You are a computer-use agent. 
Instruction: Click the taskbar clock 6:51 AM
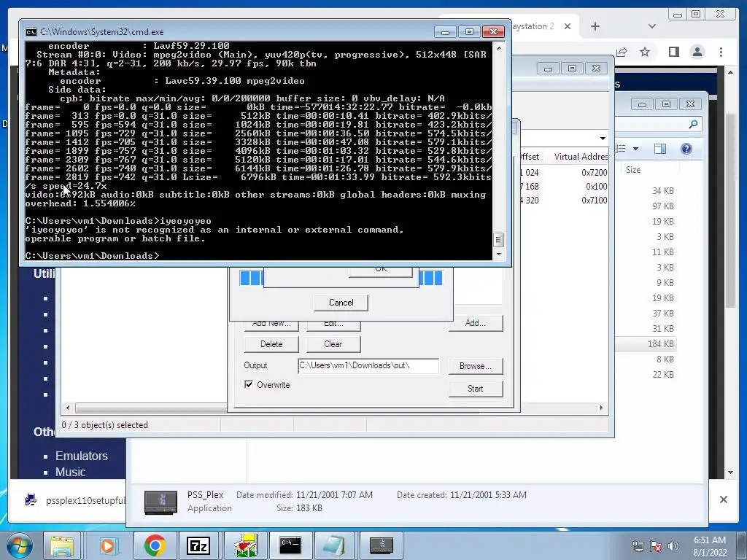click(x=710, y=540)
